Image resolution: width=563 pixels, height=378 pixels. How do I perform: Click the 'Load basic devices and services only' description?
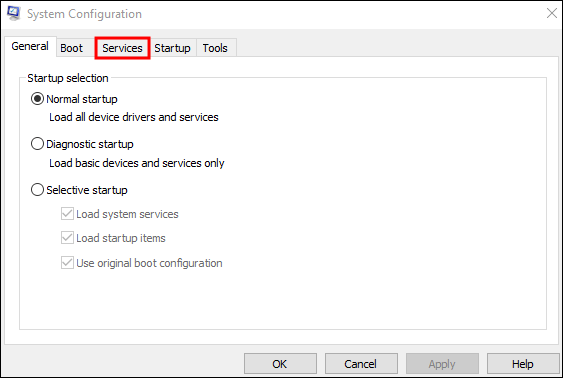pyautogui.click(x=137, y=163)
